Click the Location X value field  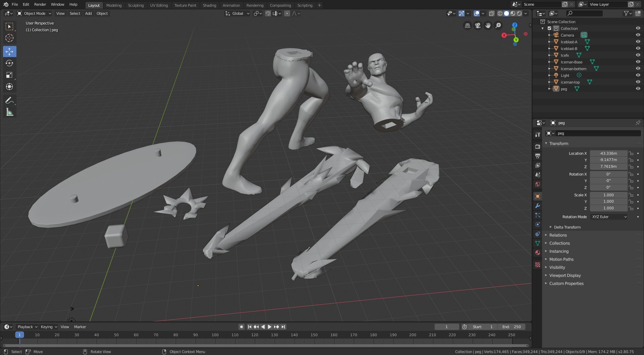coord(608,153)
